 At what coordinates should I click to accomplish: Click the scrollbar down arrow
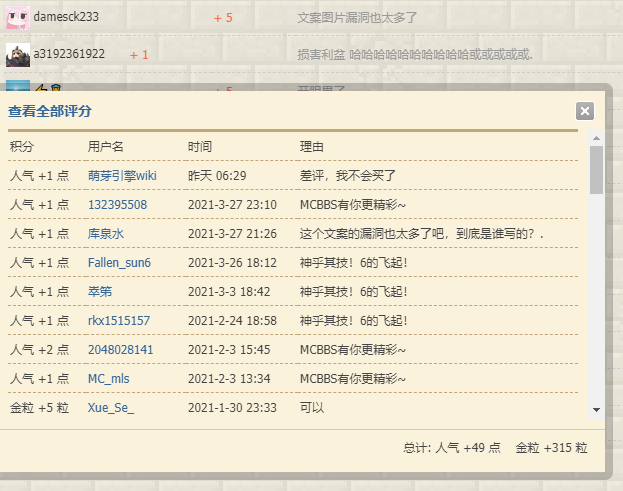coord(596,409)
